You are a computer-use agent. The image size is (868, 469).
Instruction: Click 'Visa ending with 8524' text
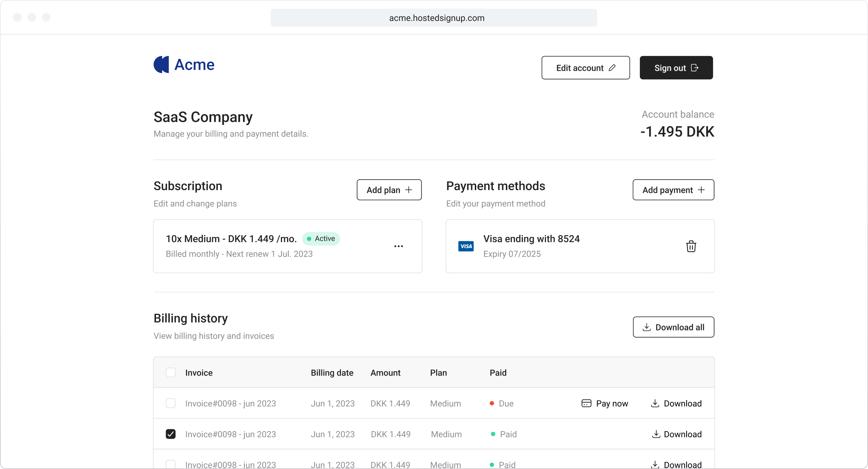click(531, 239)
